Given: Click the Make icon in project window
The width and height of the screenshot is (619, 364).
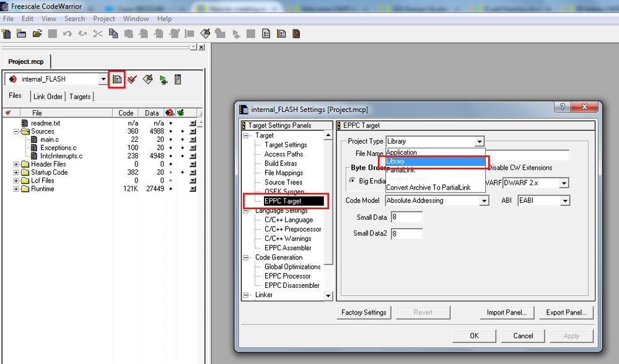Looking at the screenshot, I should (147, 80).
